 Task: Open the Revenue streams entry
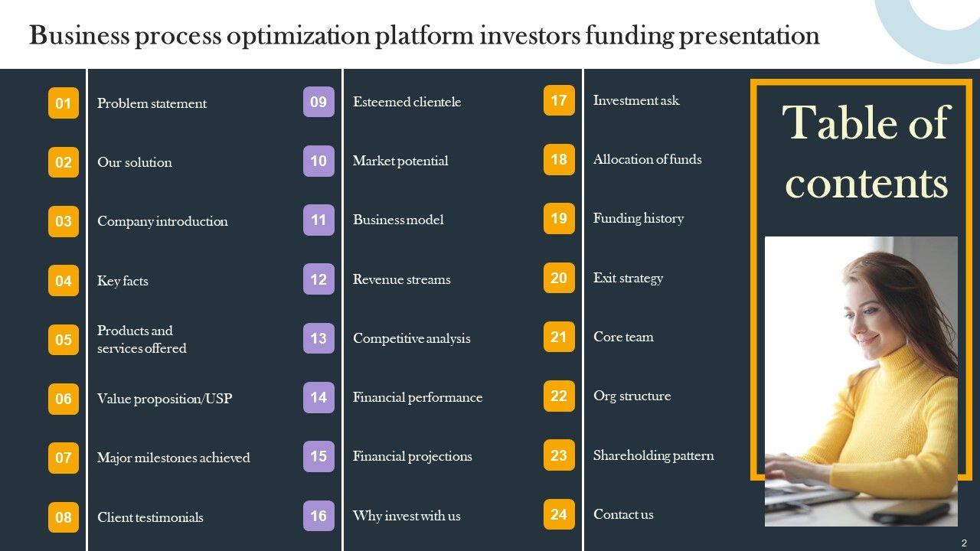(x=401, y=279)
